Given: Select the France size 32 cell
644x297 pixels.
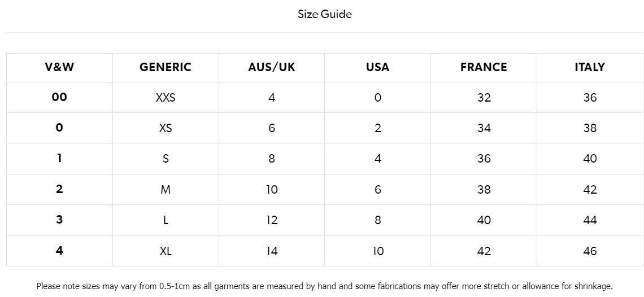Looking at the screenshot, I should pos(484,98).
